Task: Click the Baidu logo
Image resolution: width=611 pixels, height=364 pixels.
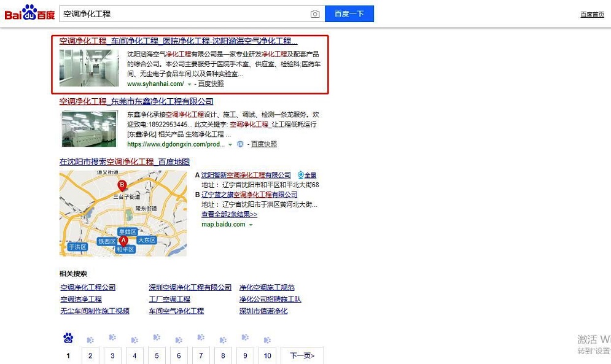Action: coord(29,13)
